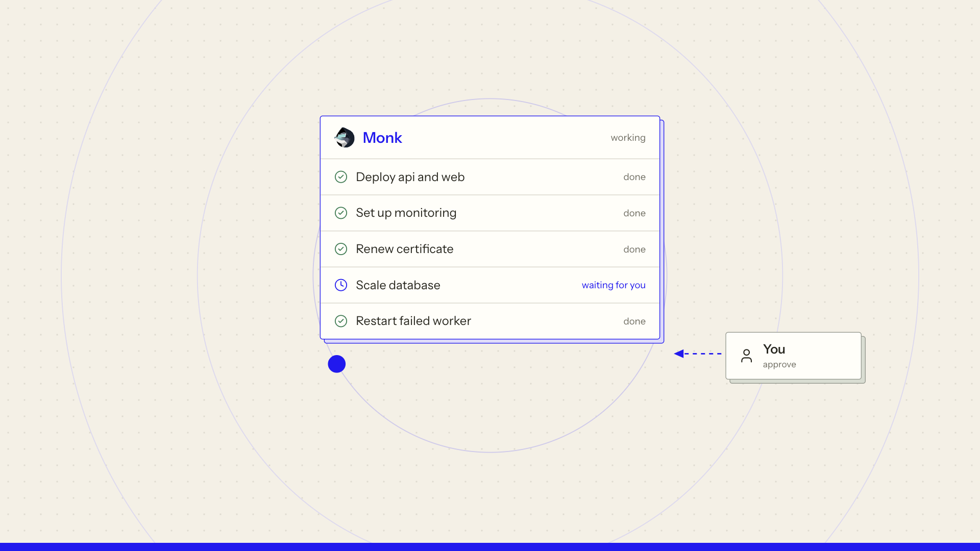
Task: Select the 'Deploy api and web' task
Action: (x=490, y=177)
